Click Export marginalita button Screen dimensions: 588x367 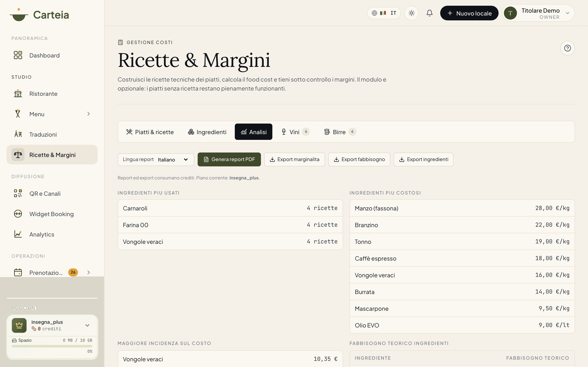point(294,159)
